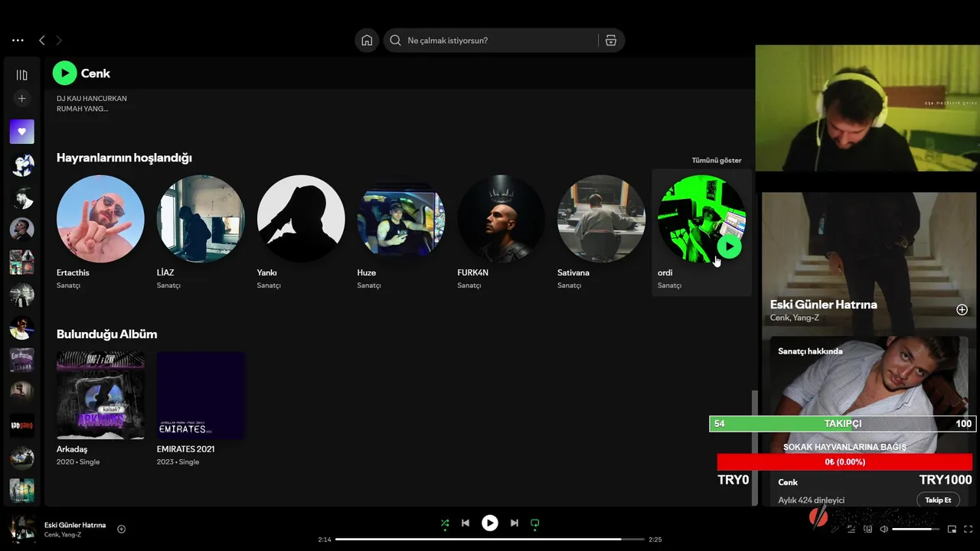Open the Queue icon
This screenshot has height=551, width=980.
point(851,529)
